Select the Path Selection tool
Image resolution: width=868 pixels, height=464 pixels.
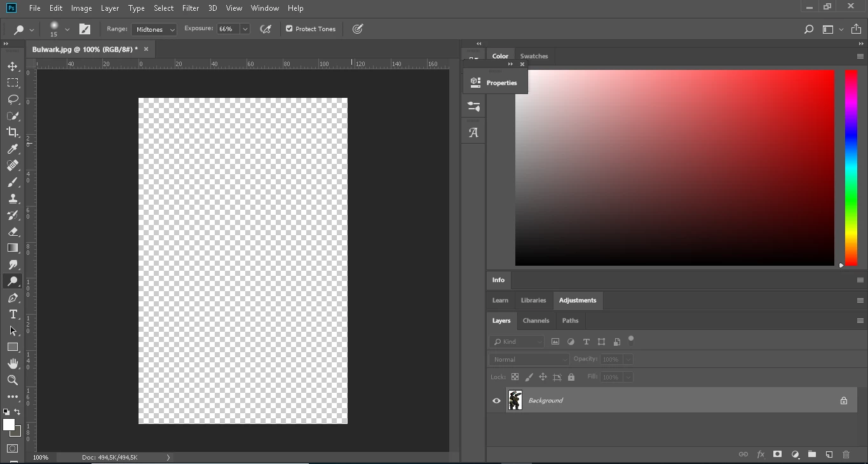tap(13, 331)
